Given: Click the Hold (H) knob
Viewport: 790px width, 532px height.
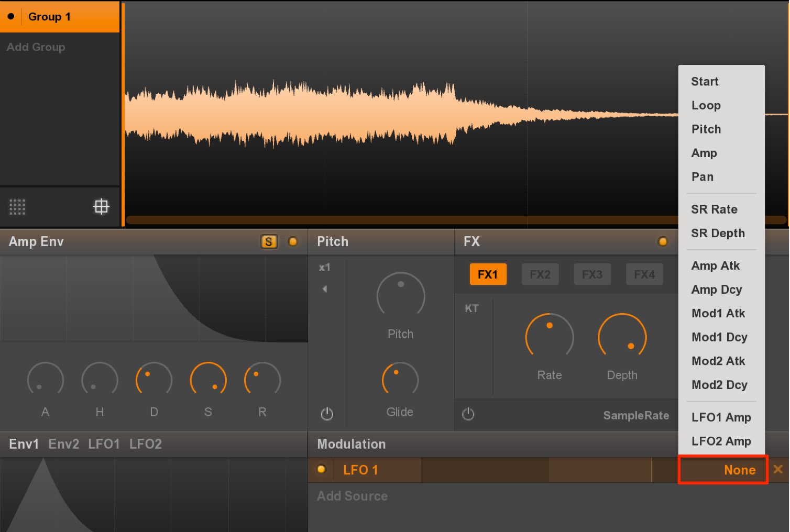Looking at the screenshot, I should coord(100,379).
